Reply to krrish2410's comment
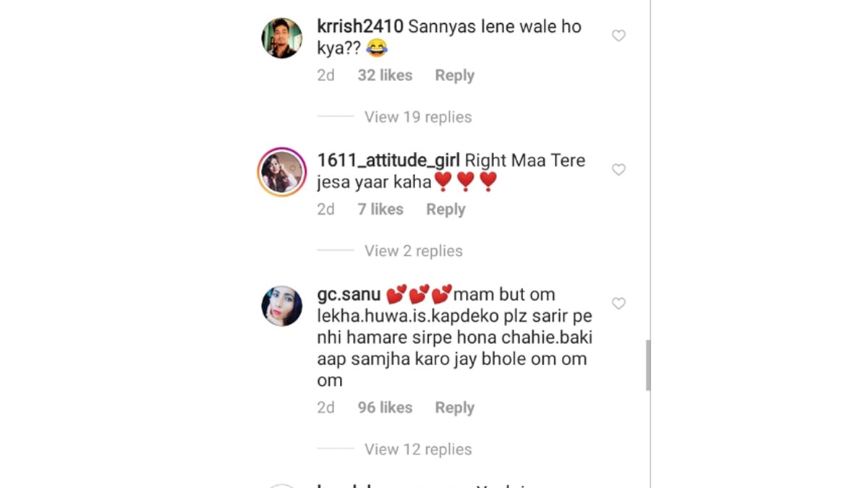 click(x=454, y=74)
